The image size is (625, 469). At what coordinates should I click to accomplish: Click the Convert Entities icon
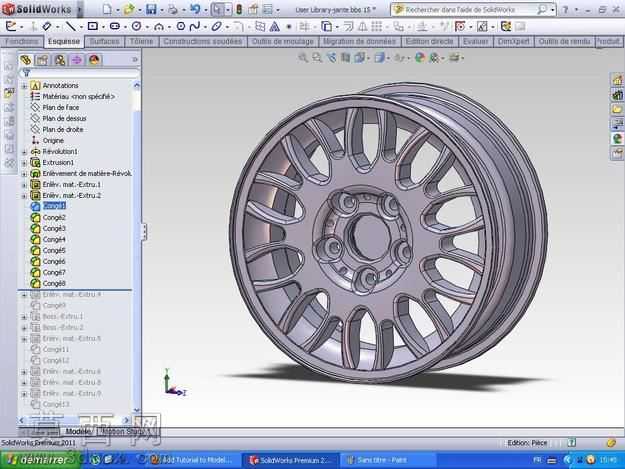(x=326, y=27)
